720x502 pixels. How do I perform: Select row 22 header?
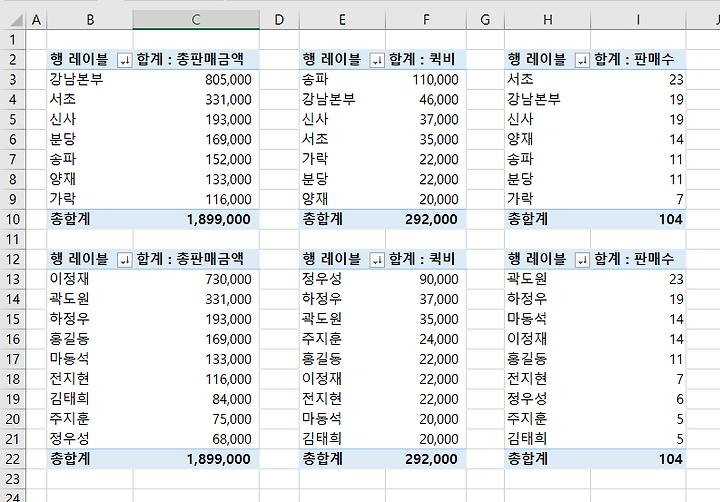[13, 459]
